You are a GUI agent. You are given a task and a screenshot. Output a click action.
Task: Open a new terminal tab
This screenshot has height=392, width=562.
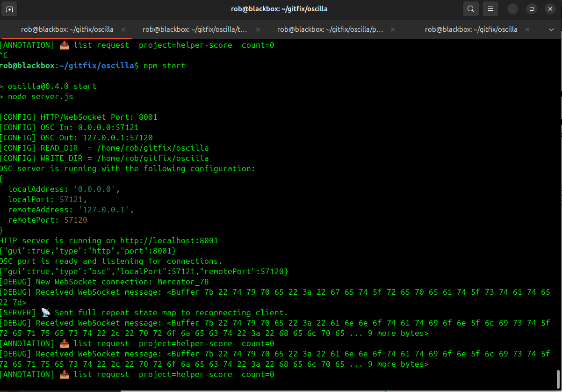[10, 9]
